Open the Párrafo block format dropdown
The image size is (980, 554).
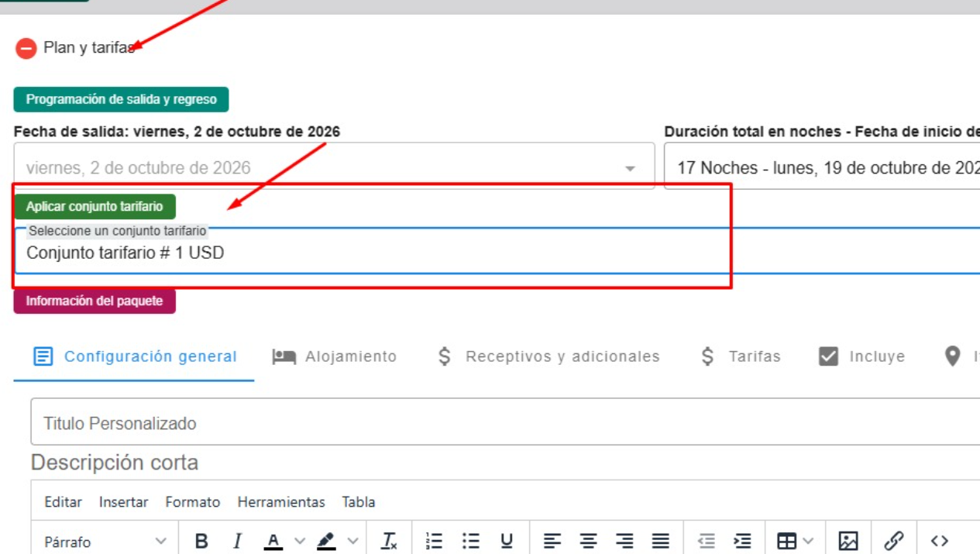(x=105, y=541)
